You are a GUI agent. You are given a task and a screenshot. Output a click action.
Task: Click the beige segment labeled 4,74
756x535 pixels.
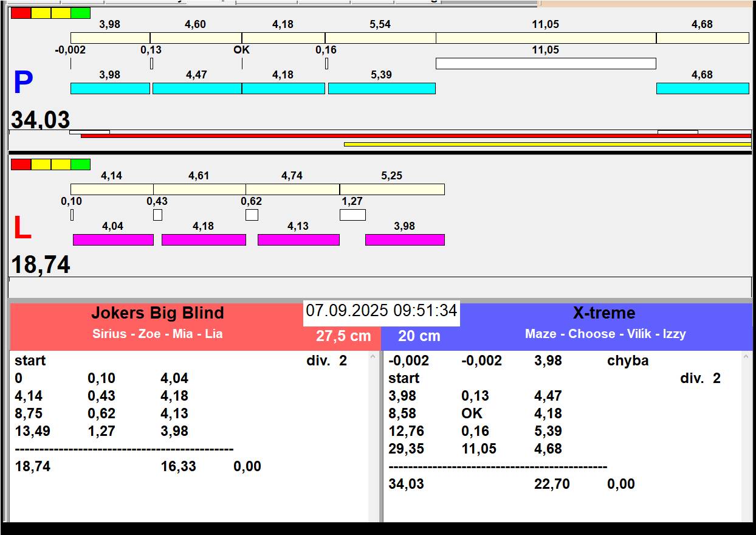point(292,189)
